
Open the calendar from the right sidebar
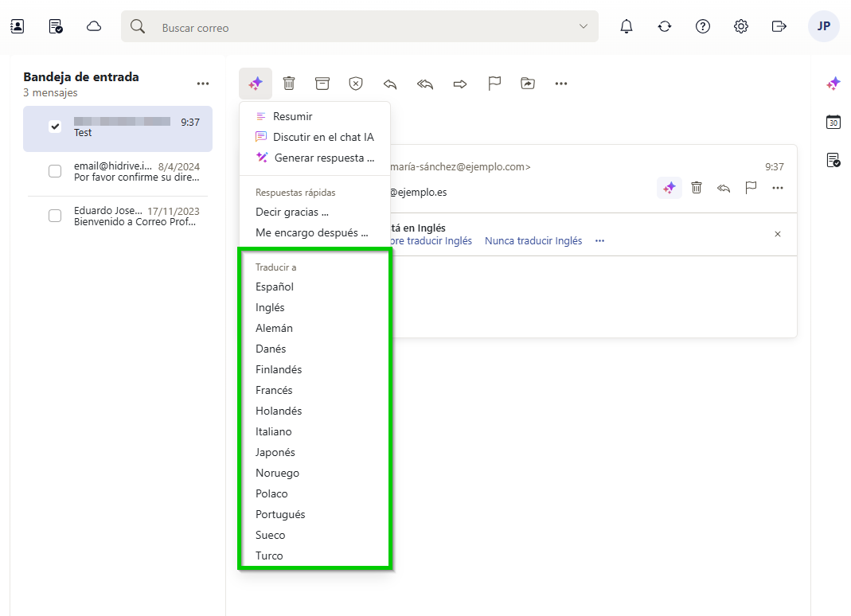click(833, 122)
